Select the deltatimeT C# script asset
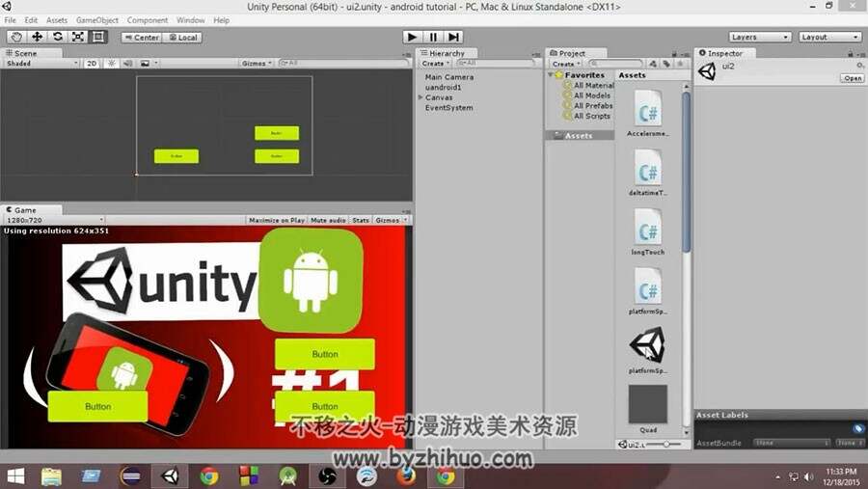The image size is (868, 489). point(648,173)
